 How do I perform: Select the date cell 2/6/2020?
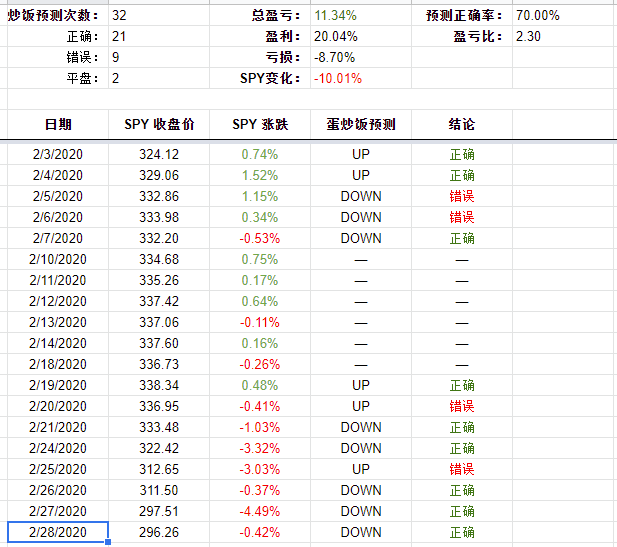click(x=58, y=217)
